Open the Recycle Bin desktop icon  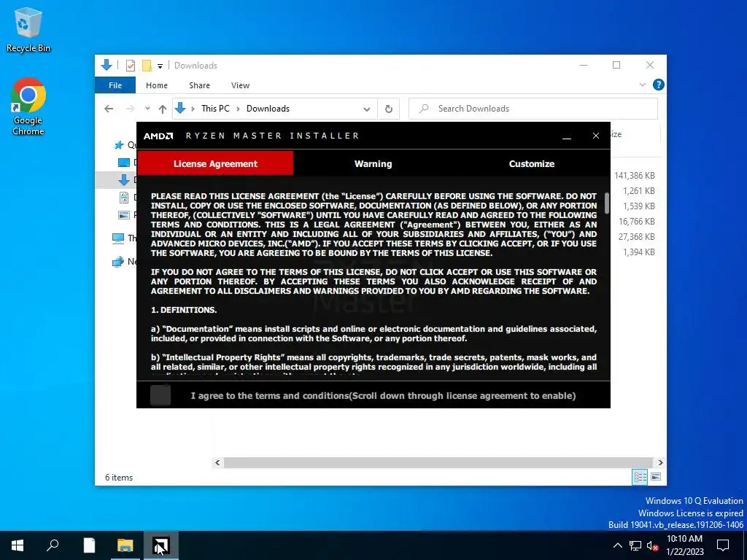(x=28, y=29)
